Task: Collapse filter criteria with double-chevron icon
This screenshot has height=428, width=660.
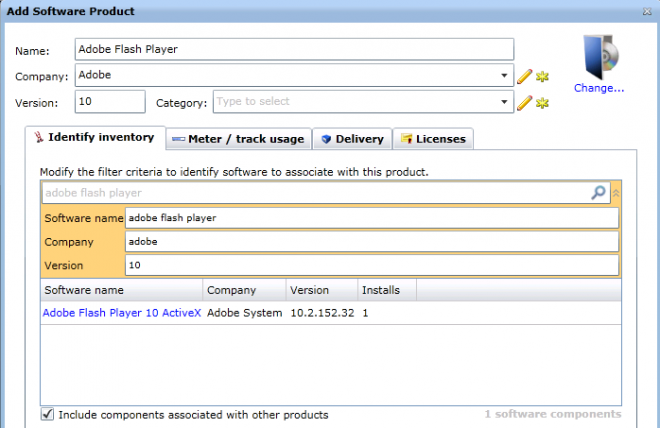Action: coord(616,193)
